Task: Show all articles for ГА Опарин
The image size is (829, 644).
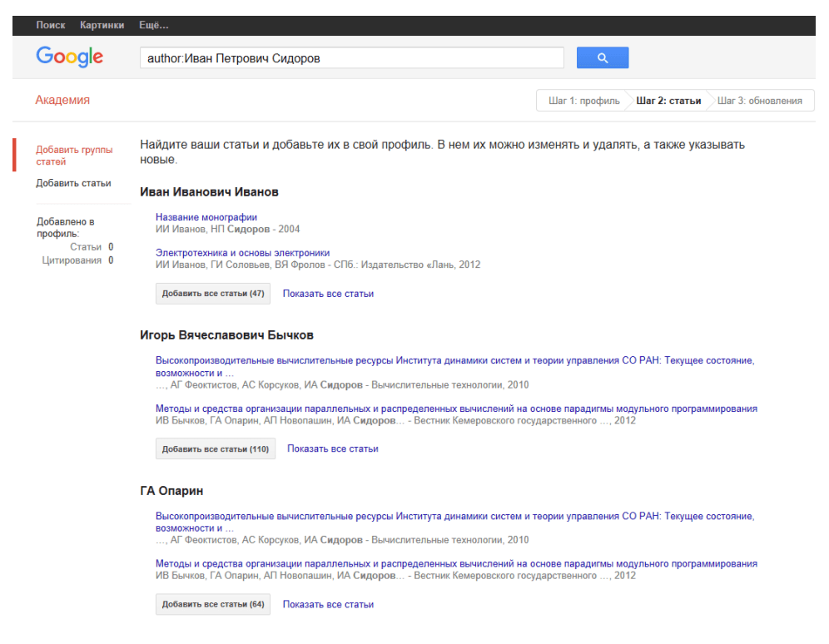Action: pyautogui.click(x=328, y=604)
